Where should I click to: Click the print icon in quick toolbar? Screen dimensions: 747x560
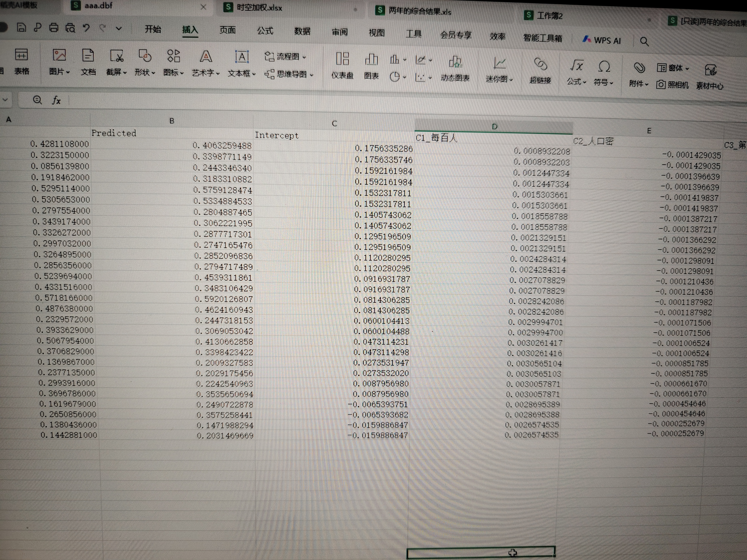[54, 28]
